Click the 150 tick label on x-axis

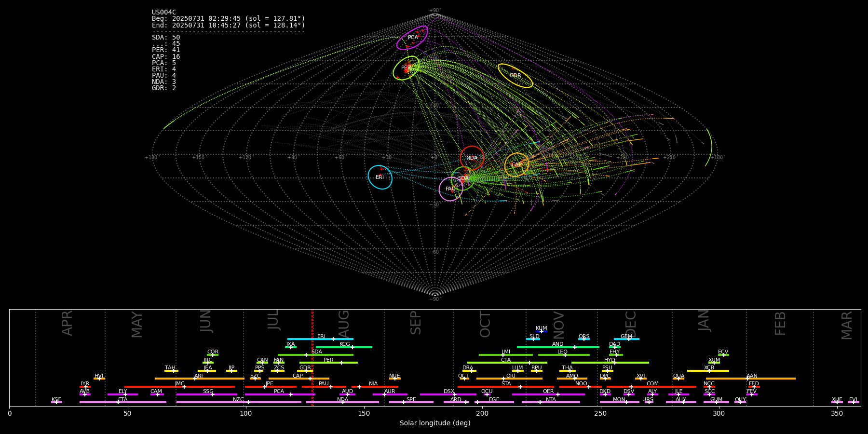364,414
